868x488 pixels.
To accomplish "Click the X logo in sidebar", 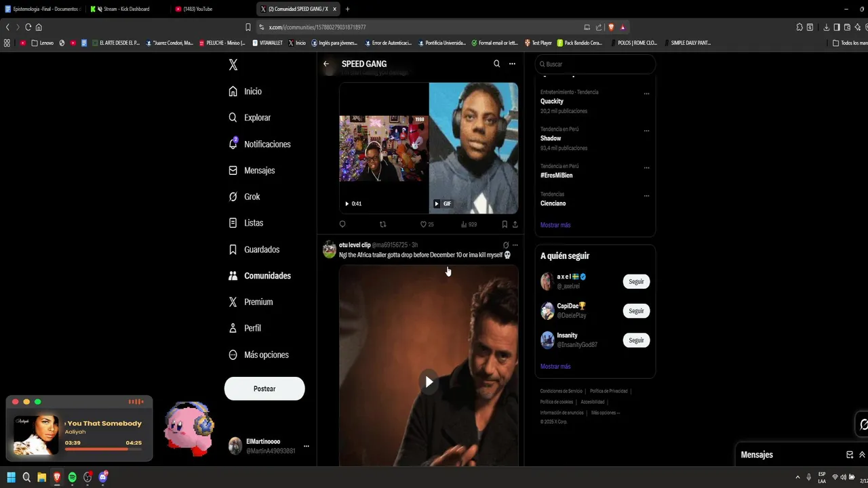I will pyautogui.click(x=233, y=64).
